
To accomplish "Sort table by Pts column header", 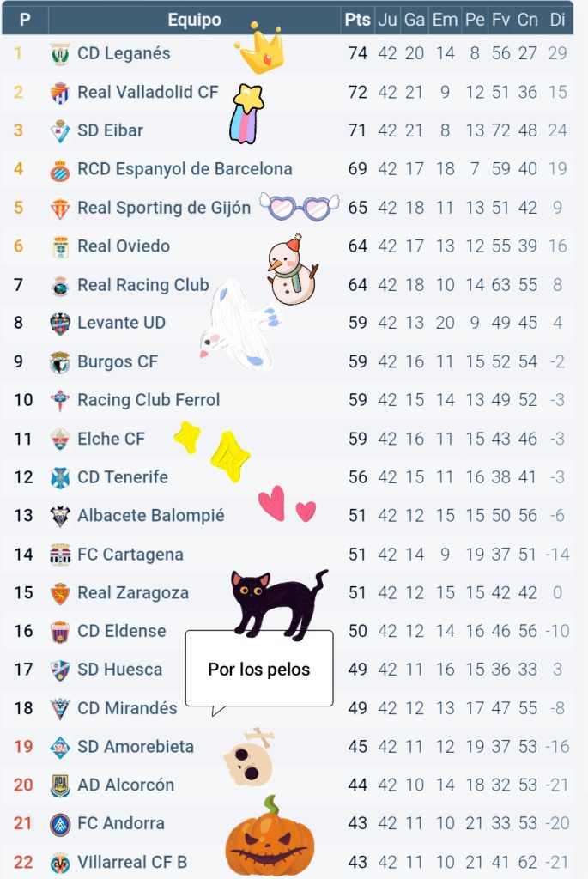I will point(357,20).
